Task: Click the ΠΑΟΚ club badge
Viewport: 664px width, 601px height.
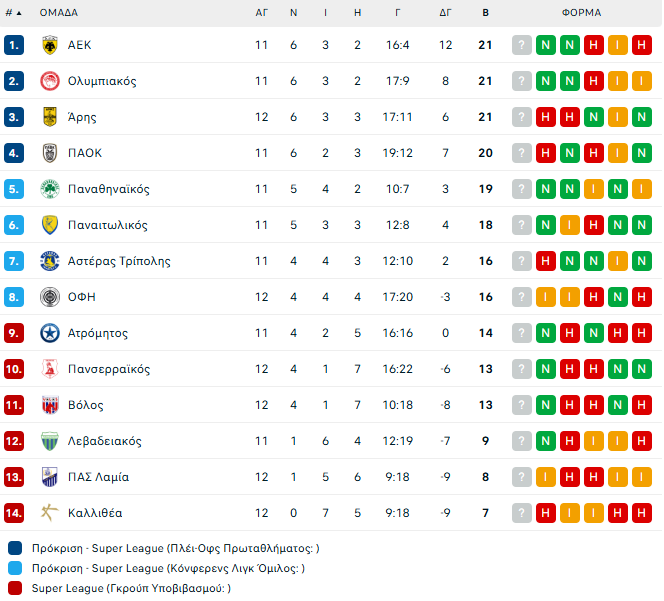Action: [49, 153]
